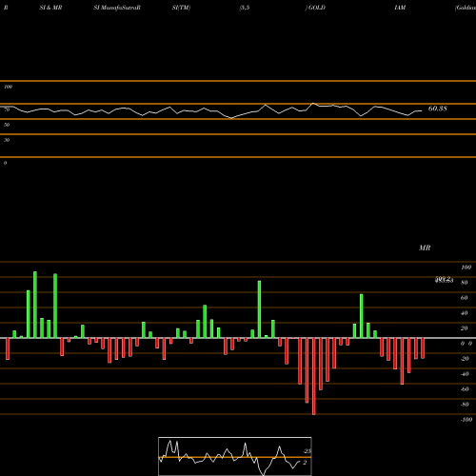Click the 0 level label on the RSI panel

click(x=5, y=163)
